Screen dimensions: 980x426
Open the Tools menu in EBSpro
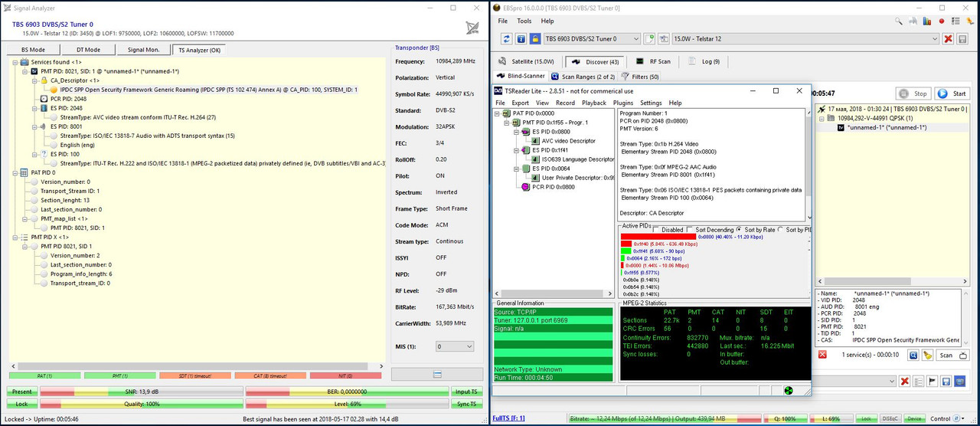[x=524, y=21]
